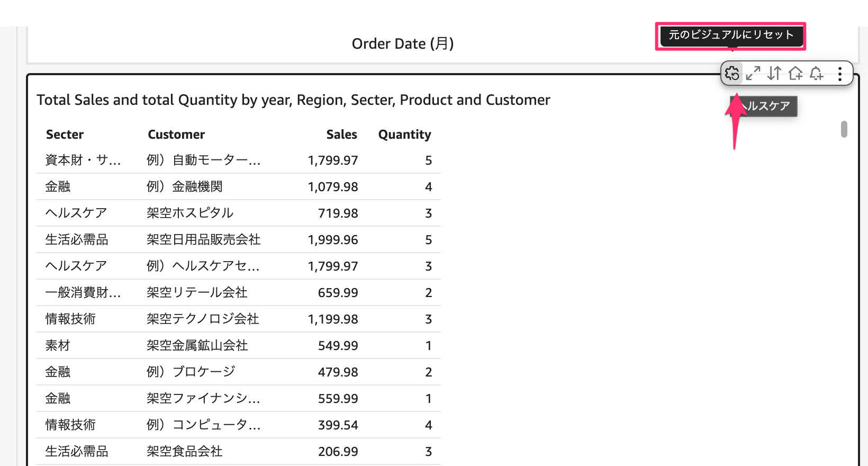Image resolution: width=868 pixels, height=466 pixels.
Task: Click the Quantity column header
Action: tap(404, 135)
